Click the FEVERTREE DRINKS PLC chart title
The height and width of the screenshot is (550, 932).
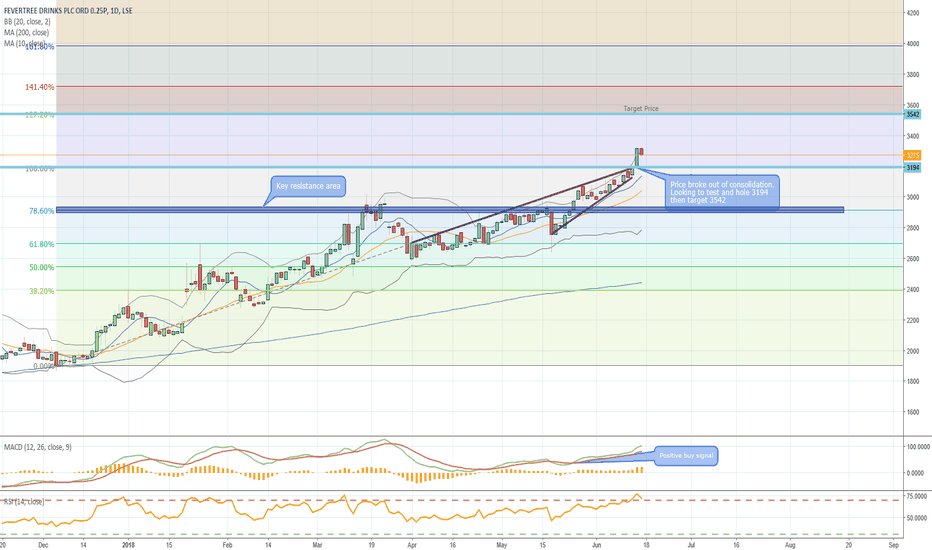[x=68, y=11]
